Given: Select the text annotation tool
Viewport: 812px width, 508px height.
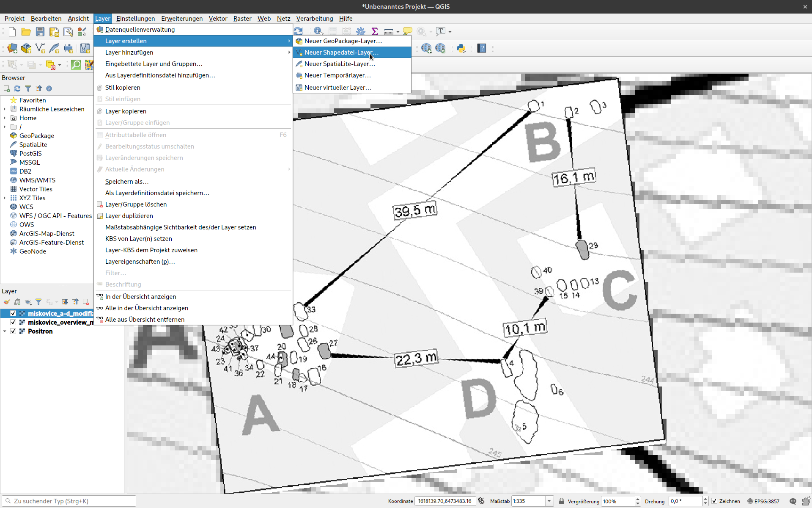Looking at the screenshot, I should (x=441, y=31).
